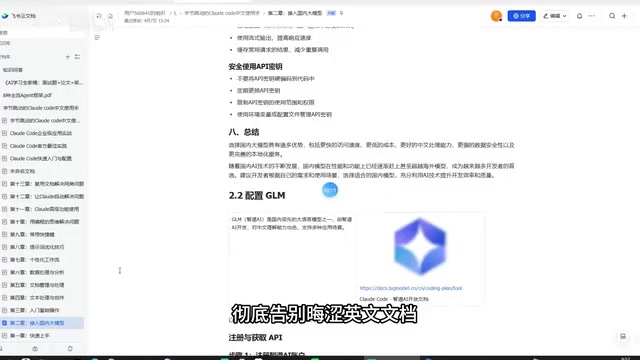This screenshot has height=360, width=640.
Task: Open the 第五章 chapter in the sidebar
Action: tap(37, 285)
